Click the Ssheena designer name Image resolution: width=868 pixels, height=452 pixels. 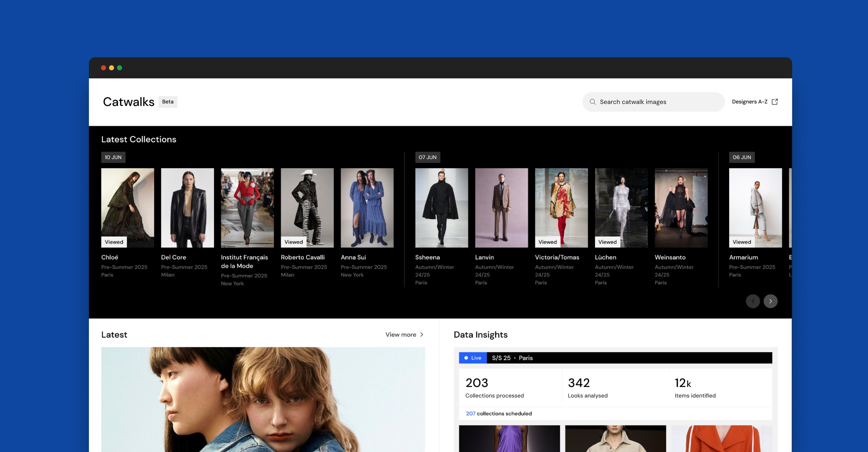coord(427,257)
